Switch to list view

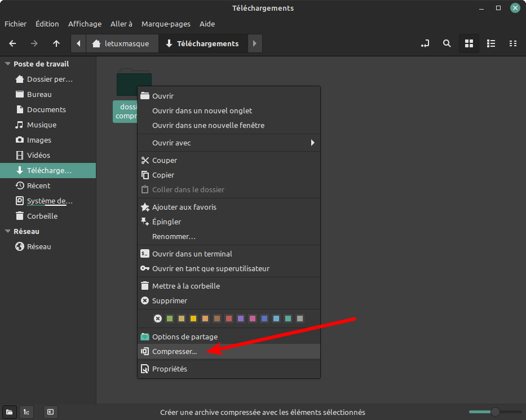[x=491, y=43]
